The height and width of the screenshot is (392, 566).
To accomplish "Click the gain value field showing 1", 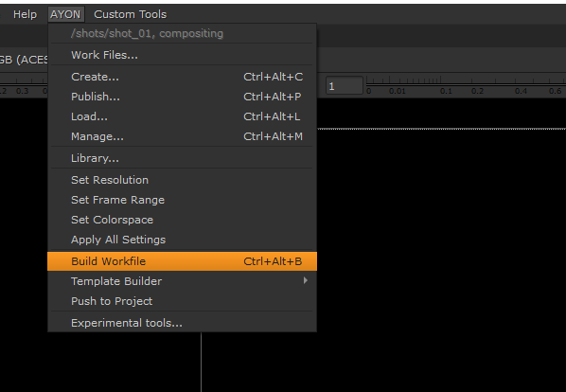I will click(x=345, y=85).
